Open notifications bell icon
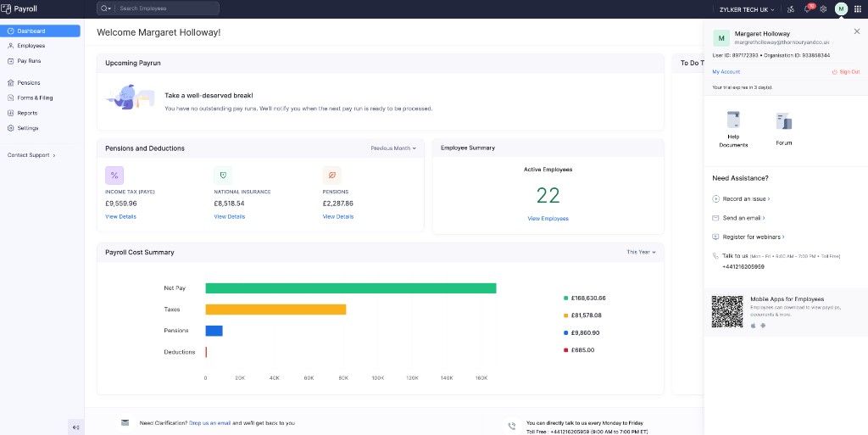 coord(808,8)
